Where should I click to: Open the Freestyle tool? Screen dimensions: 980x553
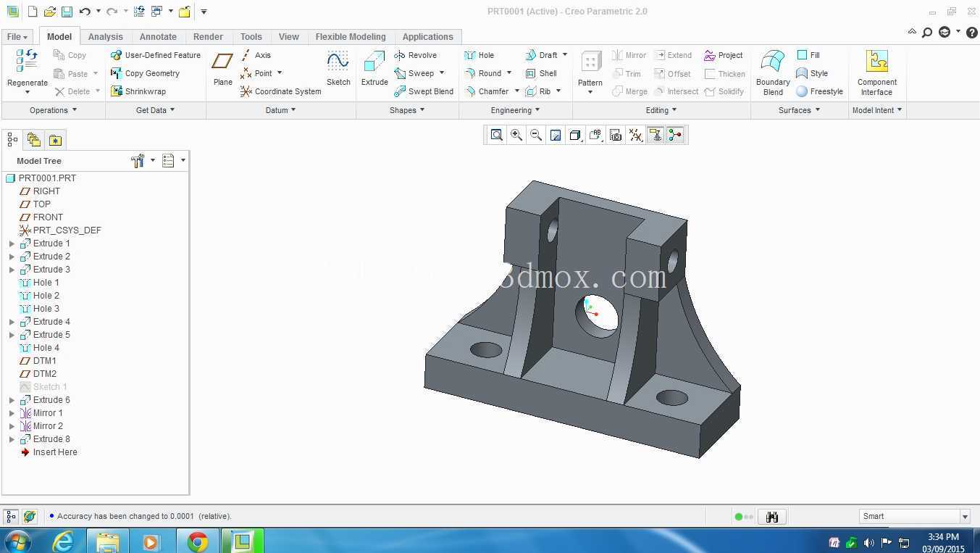pos(820,91)
